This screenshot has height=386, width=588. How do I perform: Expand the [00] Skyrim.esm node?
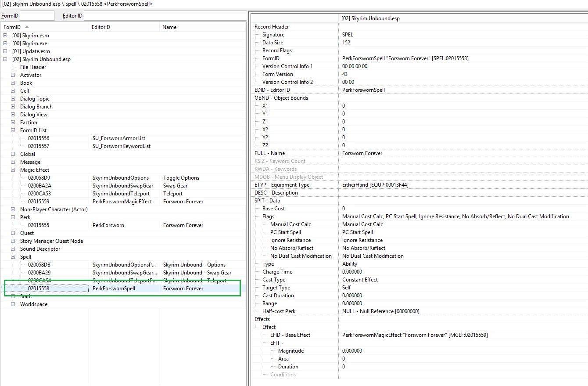click(x=5, y=36)
